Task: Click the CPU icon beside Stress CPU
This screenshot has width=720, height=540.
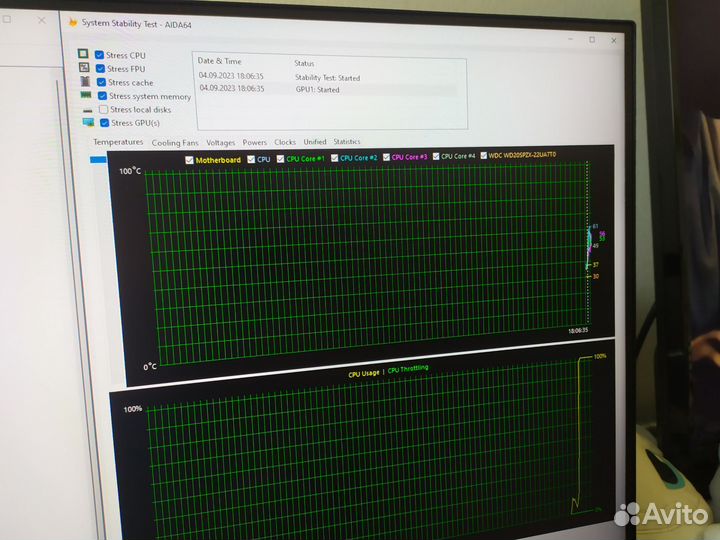Action: pos(83,54)
